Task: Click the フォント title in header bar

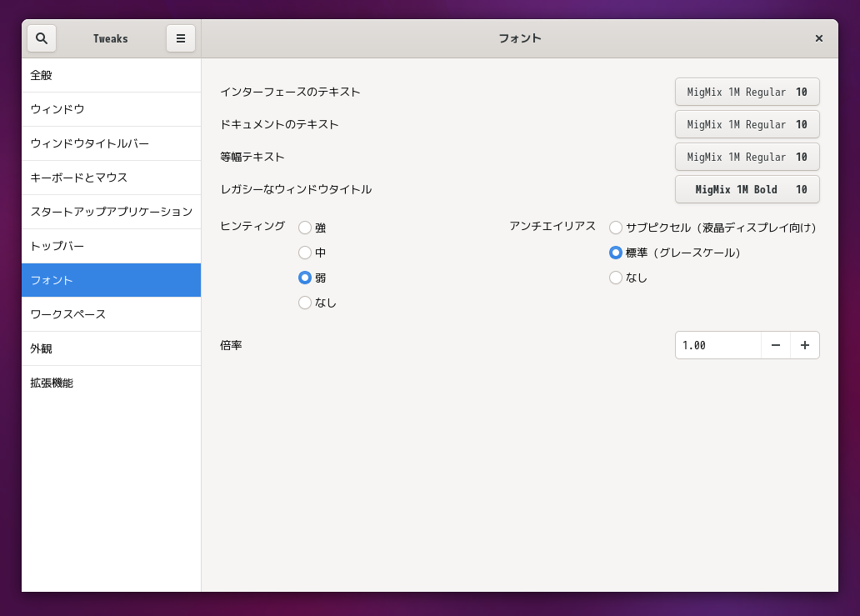Action: (520, 38)
